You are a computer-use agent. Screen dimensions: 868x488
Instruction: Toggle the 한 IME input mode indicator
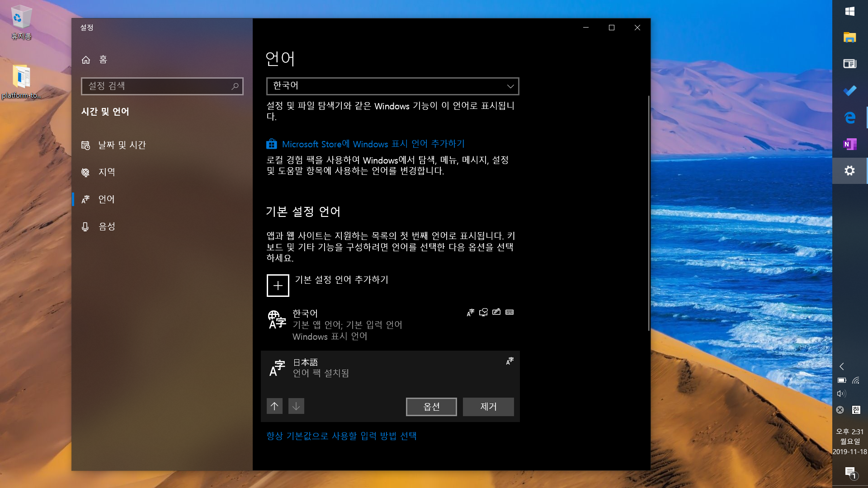[856, 410]
